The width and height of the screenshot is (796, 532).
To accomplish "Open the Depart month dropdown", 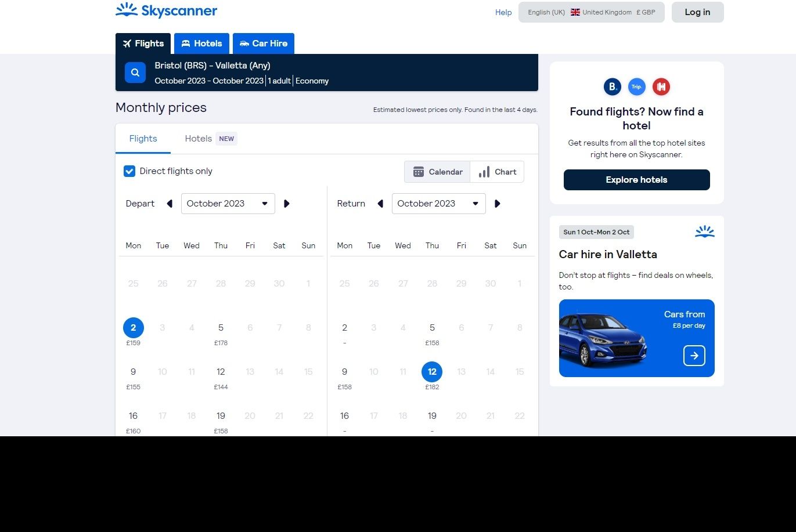I will (x=227, y=204).
